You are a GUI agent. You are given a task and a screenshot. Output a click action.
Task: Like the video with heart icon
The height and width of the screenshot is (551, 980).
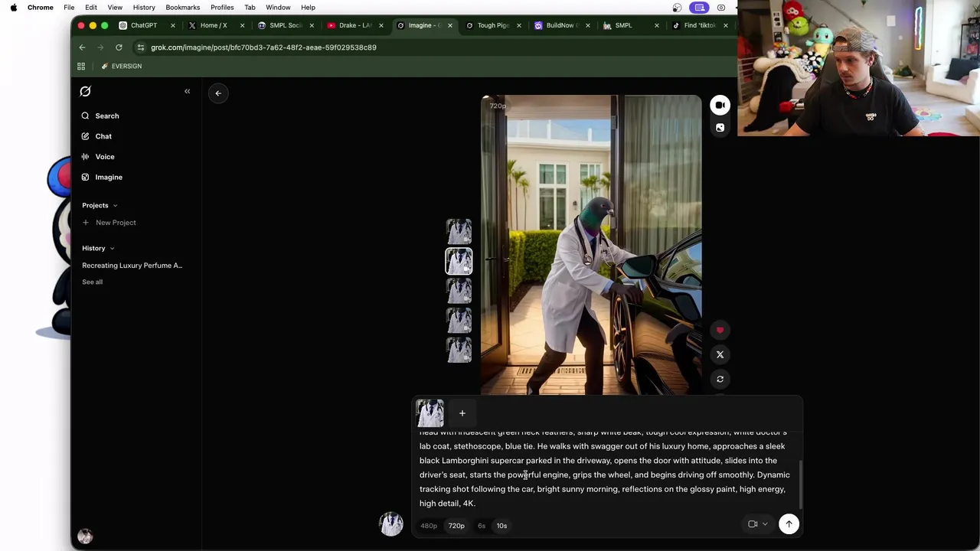point(720,331)
